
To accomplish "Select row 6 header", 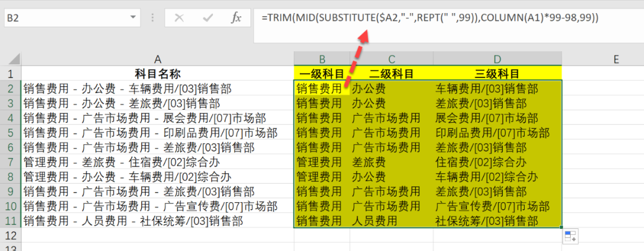I will (x=11, y=147).
